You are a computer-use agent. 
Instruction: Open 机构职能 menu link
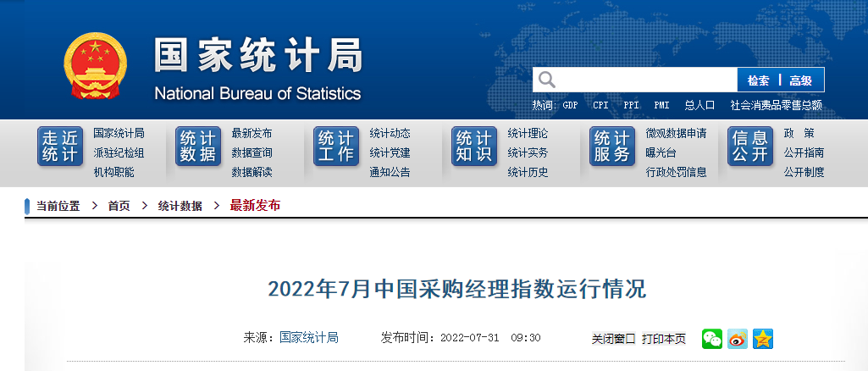114,172
